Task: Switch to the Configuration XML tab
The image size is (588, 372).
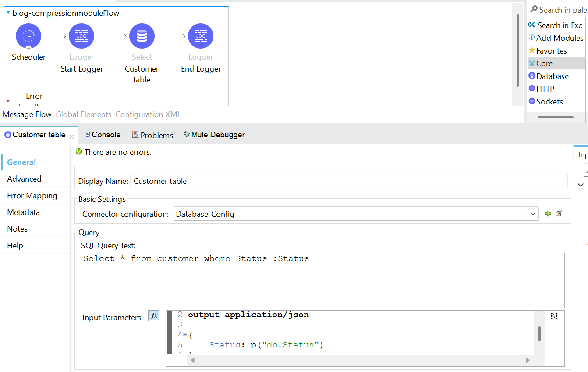Action: click(148, 114)
